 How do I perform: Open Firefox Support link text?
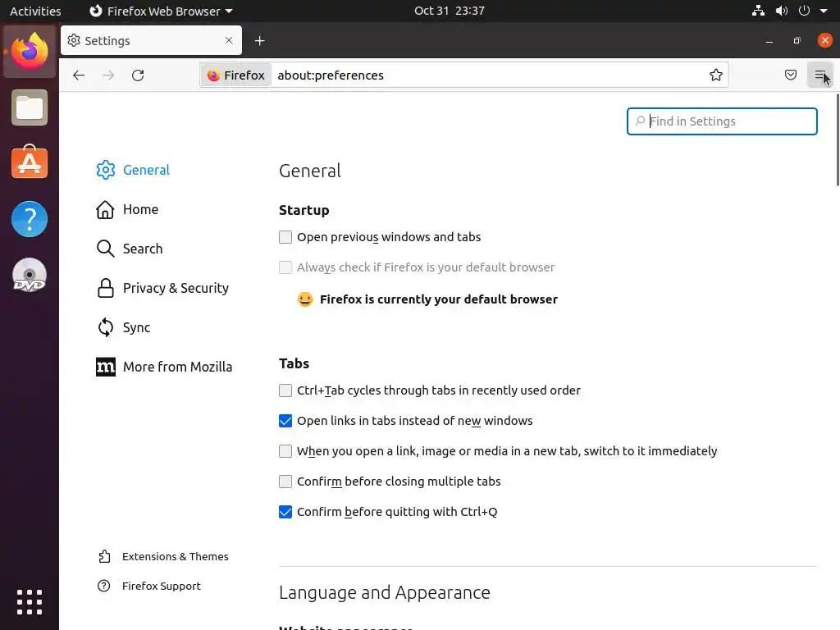(x=162, y=586)
